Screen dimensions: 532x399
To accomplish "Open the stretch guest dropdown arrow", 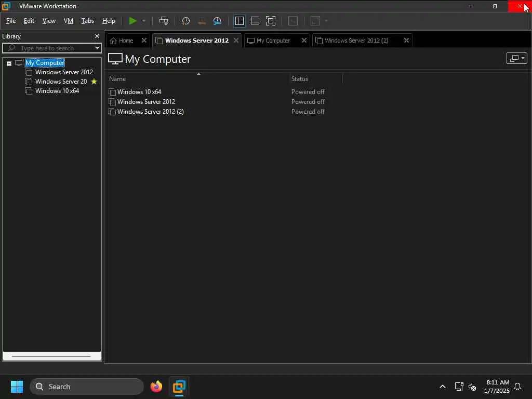I will click(326, 21).
